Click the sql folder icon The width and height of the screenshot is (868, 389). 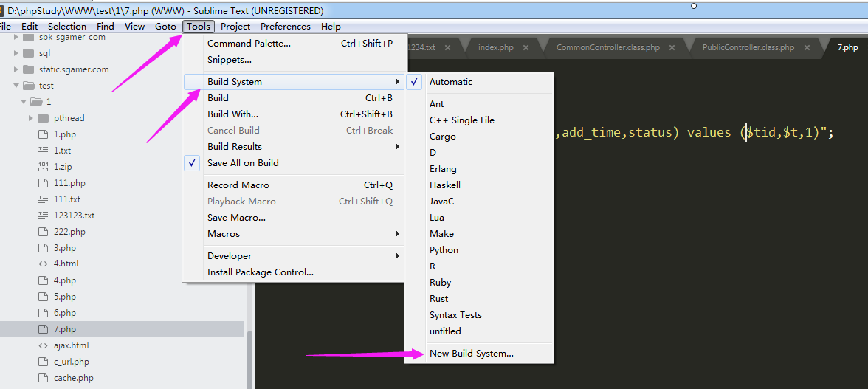click(x=28, y=53)
